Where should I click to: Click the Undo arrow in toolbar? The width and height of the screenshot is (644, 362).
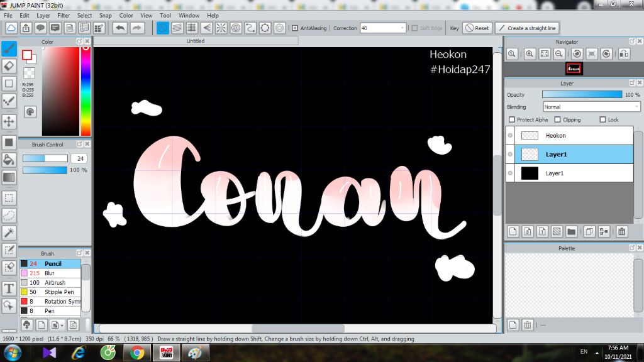click(x=120, y=28)
